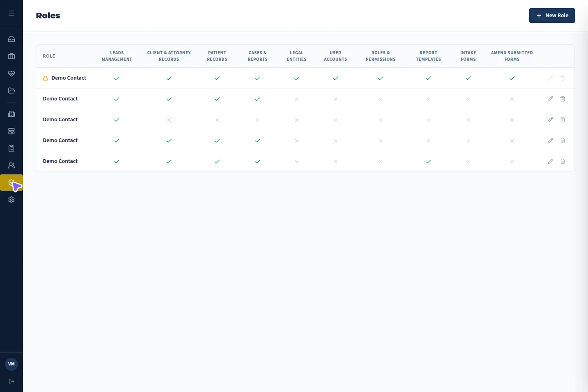Open the inbox tray icon in sidebar

pyautogui.click(x=11, y=39)
